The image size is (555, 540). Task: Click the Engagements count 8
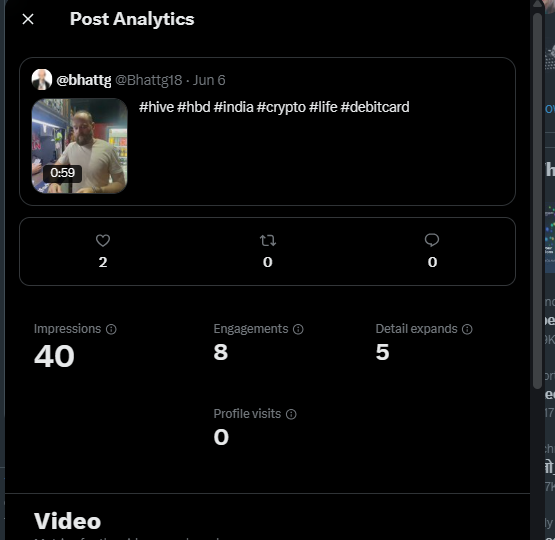point(221,352)
